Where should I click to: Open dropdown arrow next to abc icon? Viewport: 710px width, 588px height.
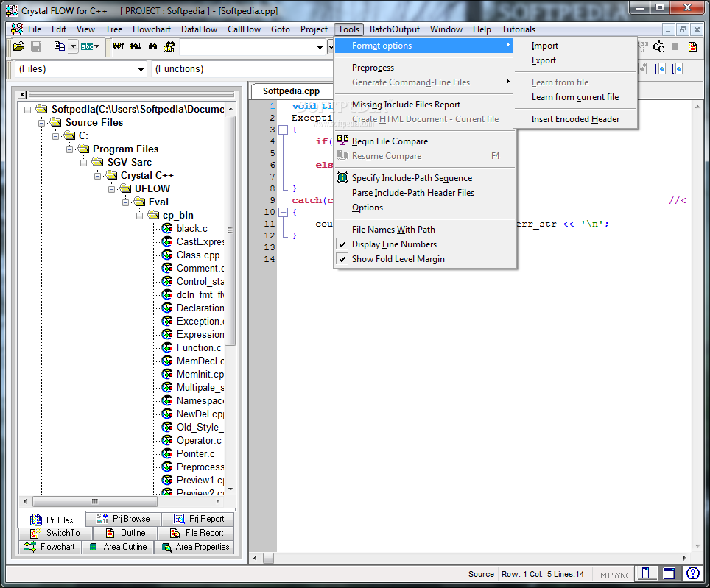point(97,46)
